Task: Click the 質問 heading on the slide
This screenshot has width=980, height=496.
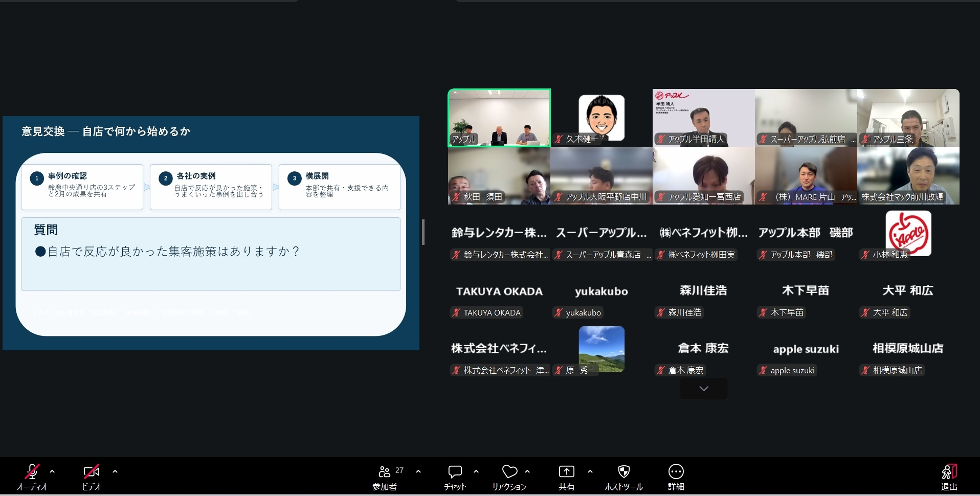Action: tap(46, 230)
